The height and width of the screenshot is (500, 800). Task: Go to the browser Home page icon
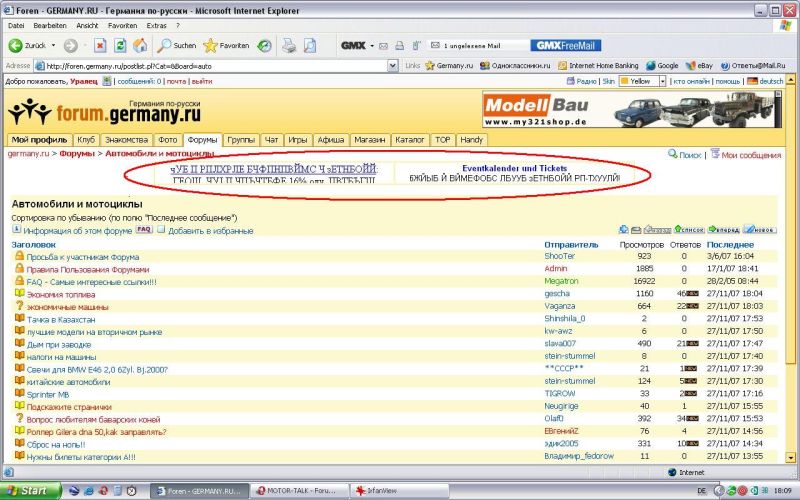click(141, 45)
